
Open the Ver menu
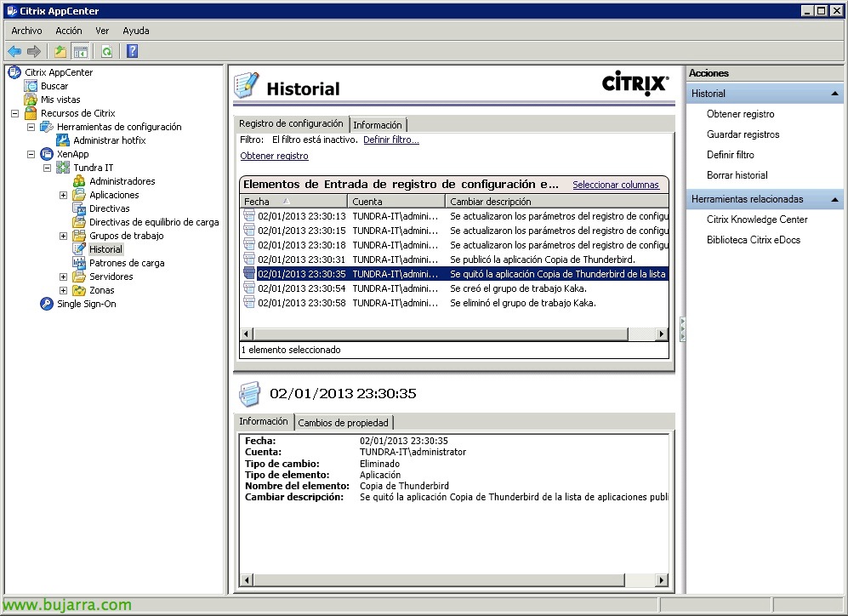[102, 31]
